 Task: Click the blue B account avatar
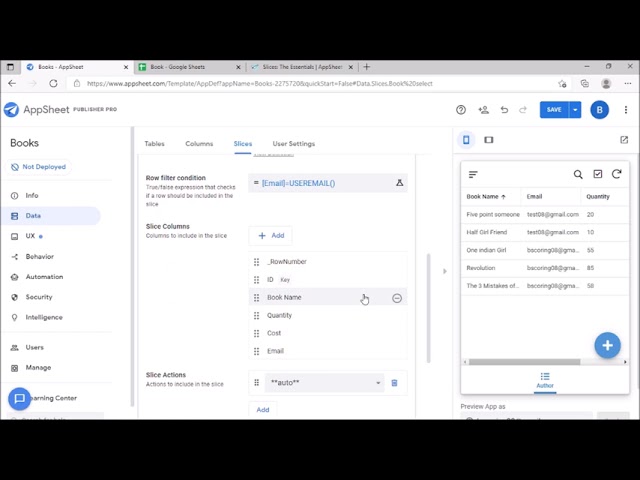(x=599, y=110)
